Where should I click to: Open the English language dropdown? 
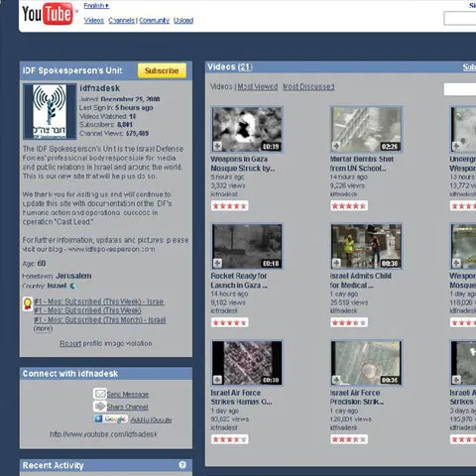point(96,6)
